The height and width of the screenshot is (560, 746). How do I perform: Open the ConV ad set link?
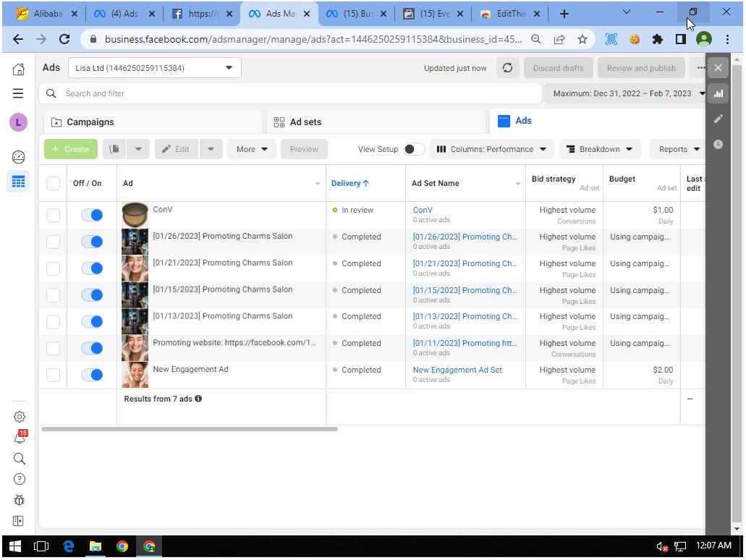coord(423,210)
